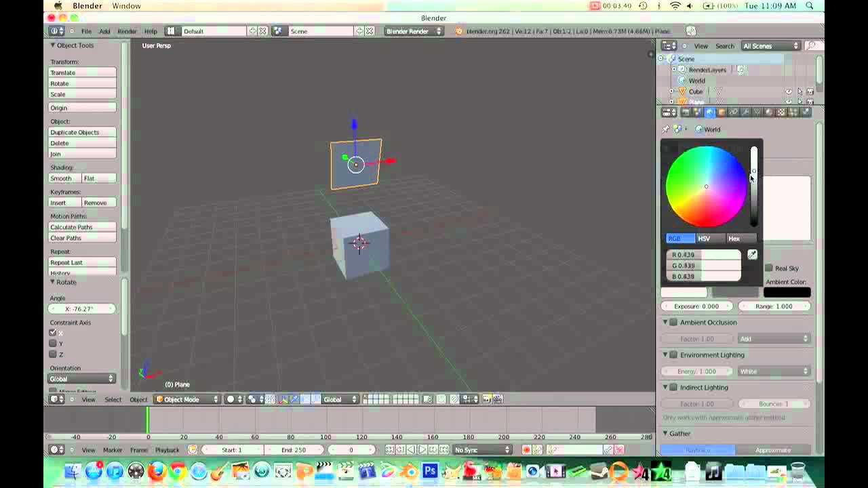Open the Global orientation dropdown in viewport header
The height and width of the screenshot is (488, 868).
pyautogui.click(x=340, y=399)
